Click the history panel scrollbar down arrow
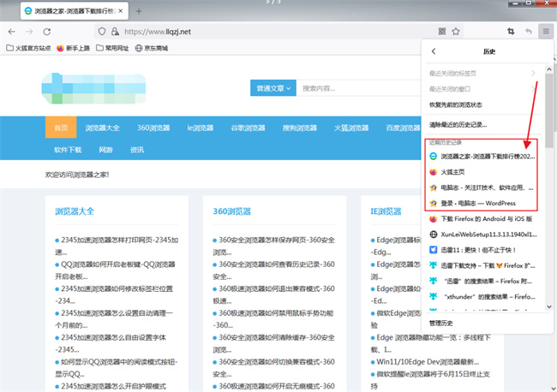Screen dimensions: 557x392 tap(549, 306)
